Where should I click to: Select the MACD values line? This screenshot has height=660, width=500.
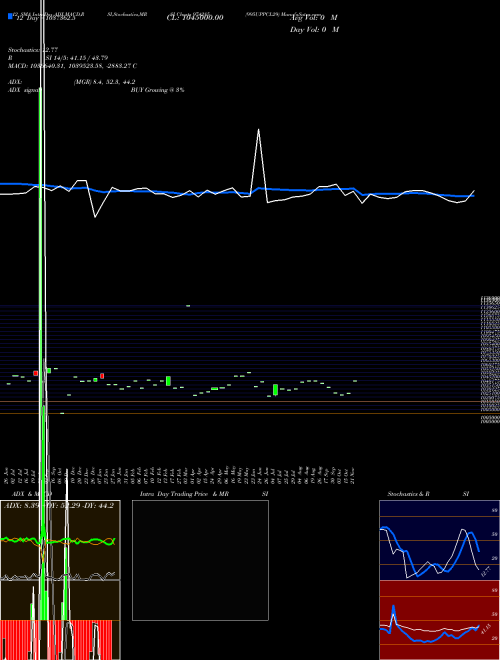[x=72, y=66]
